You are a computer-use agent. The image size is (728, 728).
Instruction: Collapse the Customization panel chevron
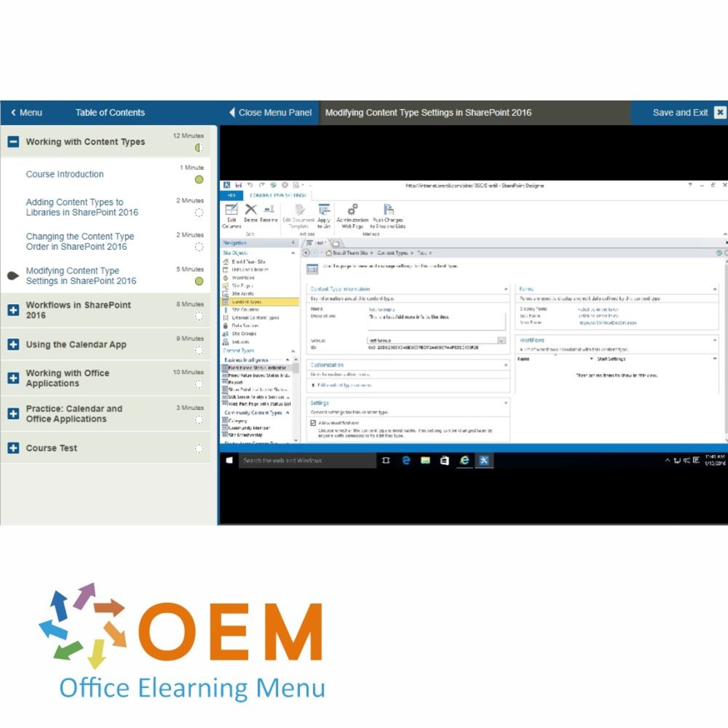[x=506, y=365]
